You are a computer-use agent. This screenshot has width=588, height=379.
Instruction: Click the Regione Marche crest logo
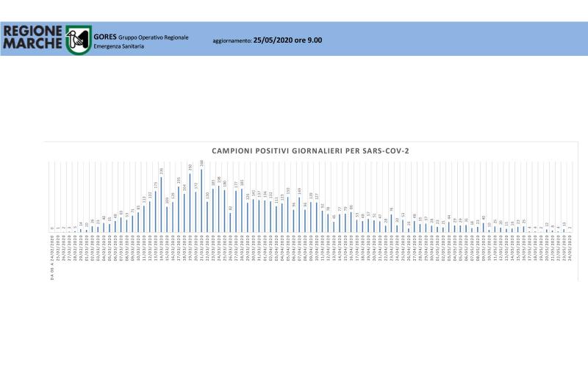coord(79,39)
